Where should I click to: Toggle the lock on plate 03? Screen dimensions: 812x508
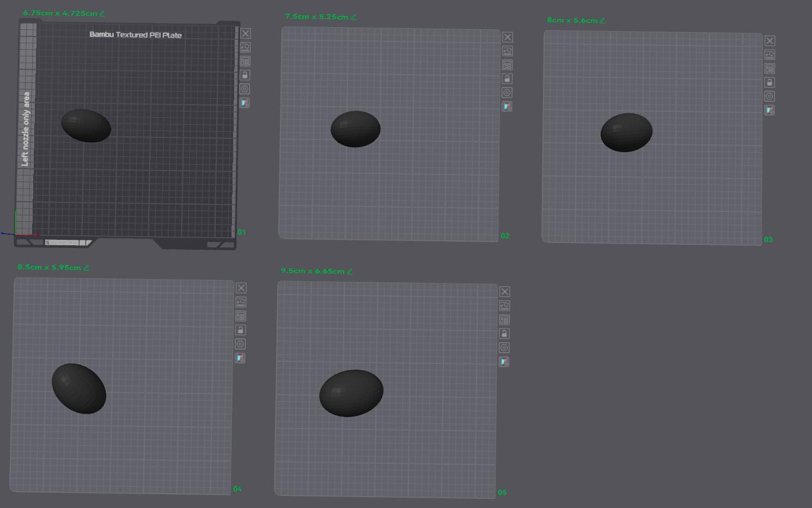pyautogui.click(x=770, y=82)
